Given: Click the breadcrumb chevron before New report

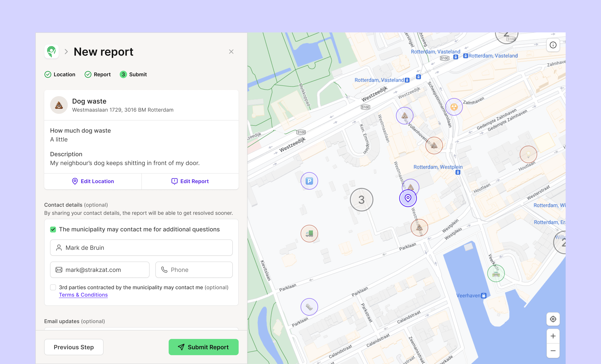Looking at the screenshot, I should coord(66,52).
